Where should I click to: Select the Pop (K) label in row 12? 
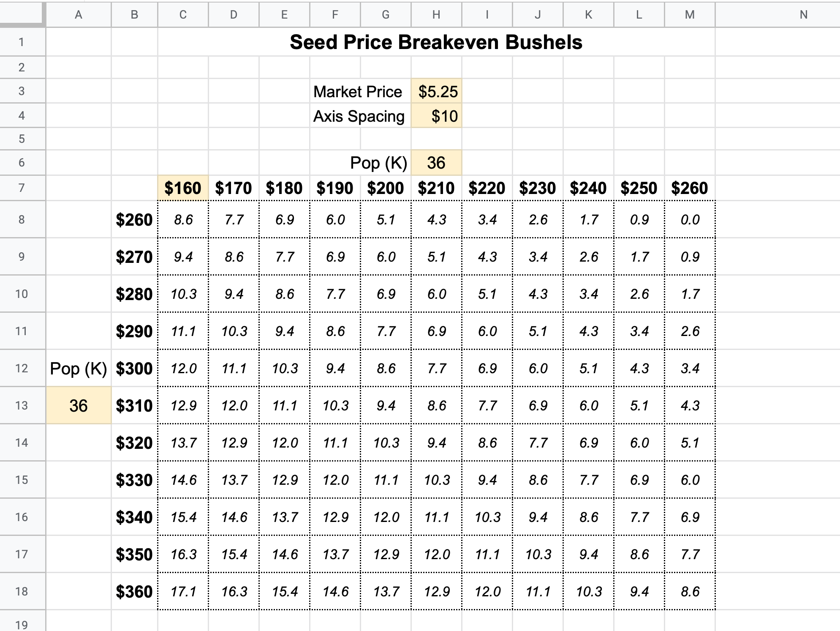coord(79,368)
